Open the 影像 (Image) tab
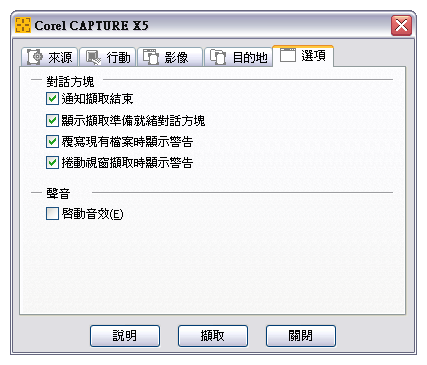Screen dimensions: 427x365 coord(170,57)
